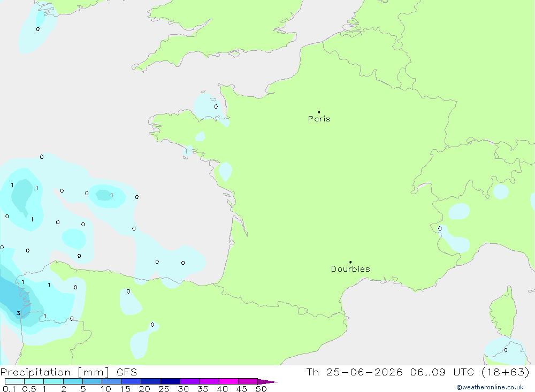The image size is (535, 392).
Task: Pick the legend swatch between 0.1 and 0.5
Action: tap(14, 381)
